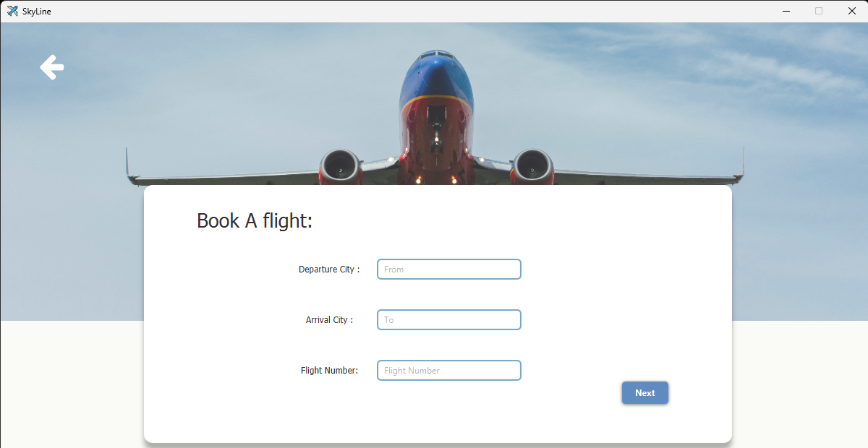Click the Arrival City 'To' field
Screen dimensions: 868x448
448,320
